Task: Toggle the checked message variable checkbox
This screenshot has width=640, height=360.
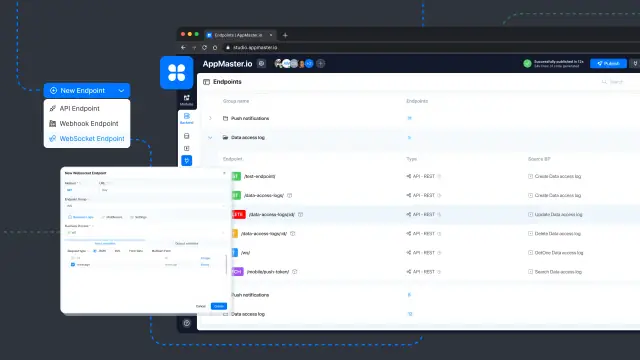Action: tap(73, 265)
